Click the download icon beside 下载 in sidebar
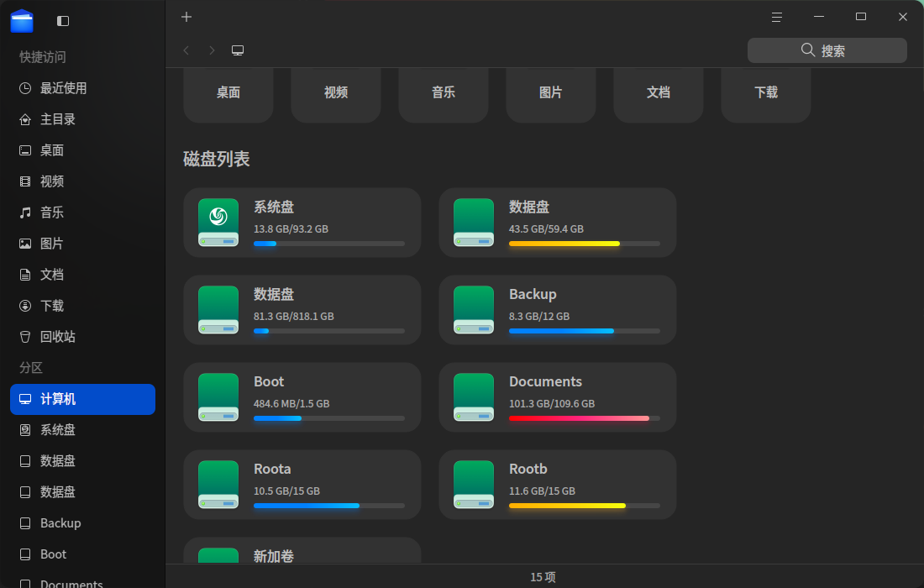The width and height of the screenshot is (924, 588). pos(24,306)
